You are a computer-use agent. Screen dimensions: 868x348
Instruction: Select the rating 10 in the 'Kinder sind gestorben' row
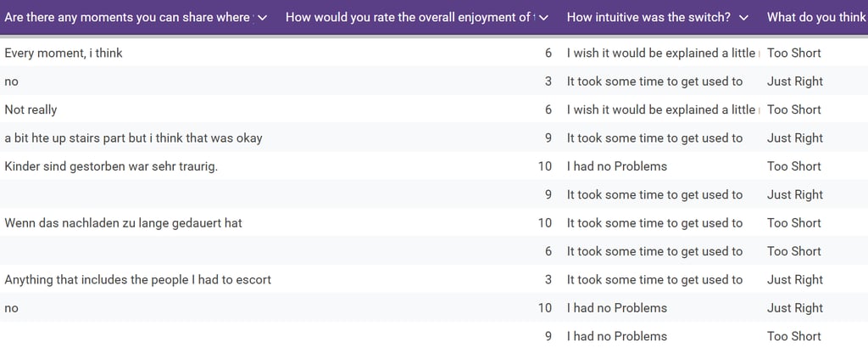click(544, 166)
